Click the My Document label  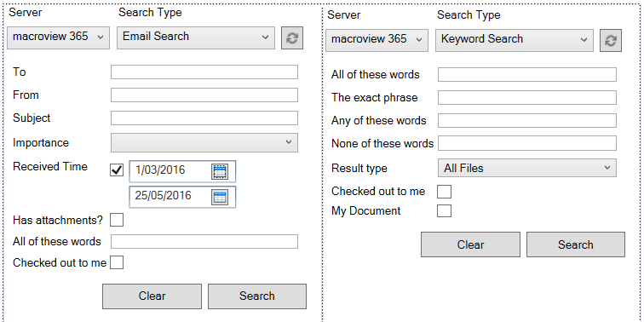point(366,211)
